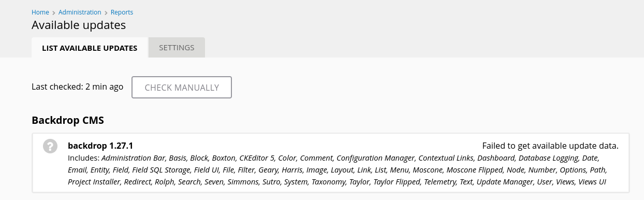Click the backdrop 1.27.1 project title
Viewport: 644px width, 200px height.
[100, 146]
